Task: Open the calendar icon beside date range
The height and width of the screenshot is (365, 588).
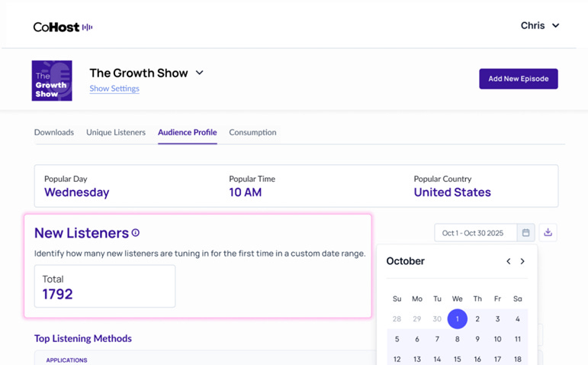Action: coord(525,233)
